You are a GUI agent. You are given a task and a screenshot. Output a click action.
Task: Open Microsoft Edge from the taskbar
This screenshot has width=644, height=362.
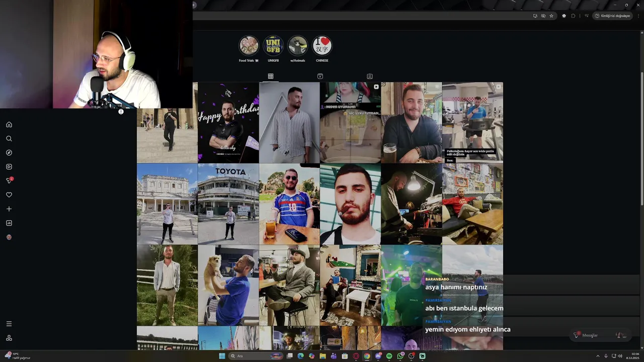301,356
